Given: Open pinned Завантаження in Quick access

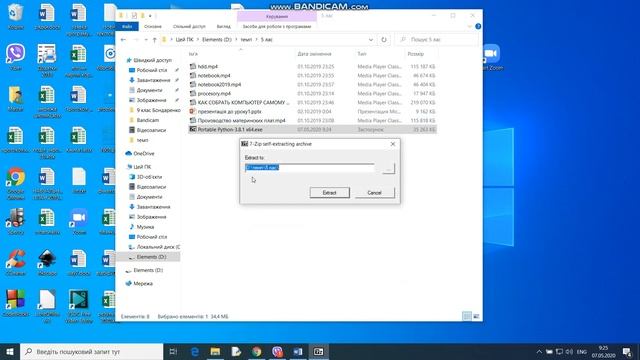Looking at the screenshot, I should [153, 80].
